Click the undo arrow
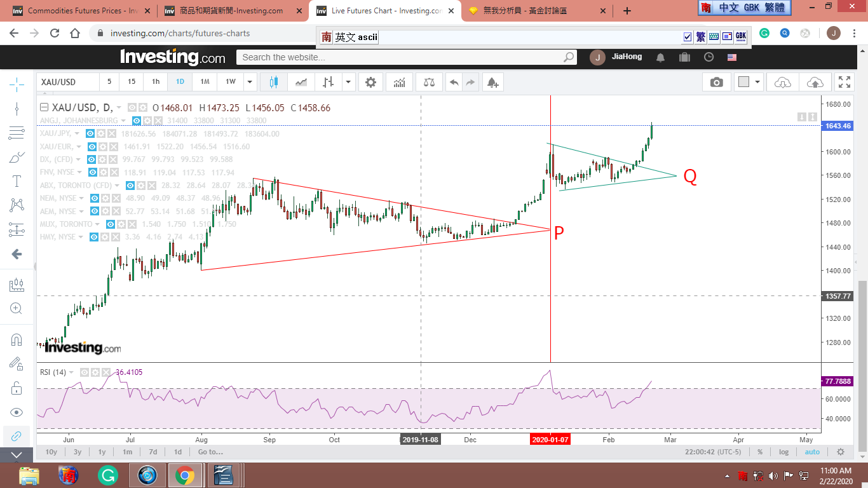Image resolution: width=868 pixels, height=488 pixels. [x=453, y=82]
